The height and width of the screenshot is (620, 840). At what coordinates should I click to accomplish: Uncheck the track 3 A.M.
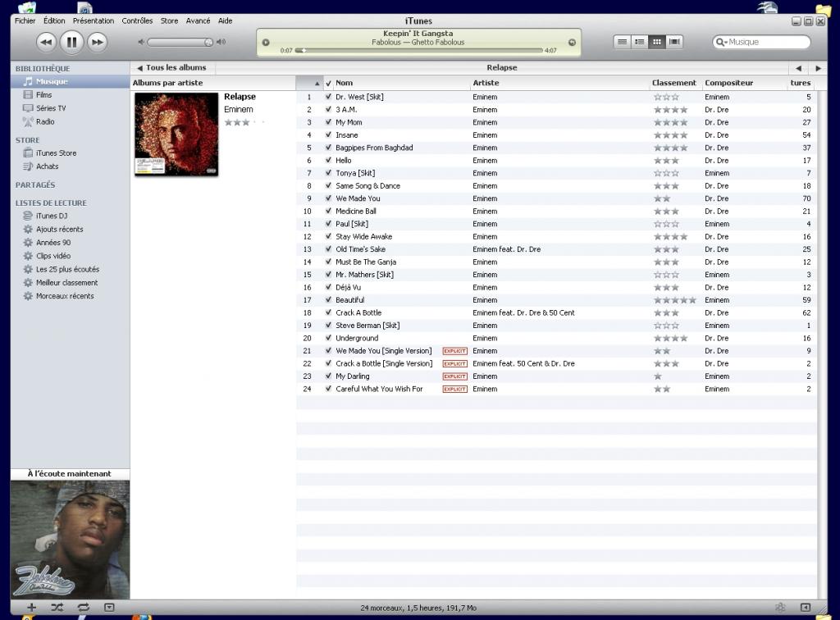click(328, 110)
